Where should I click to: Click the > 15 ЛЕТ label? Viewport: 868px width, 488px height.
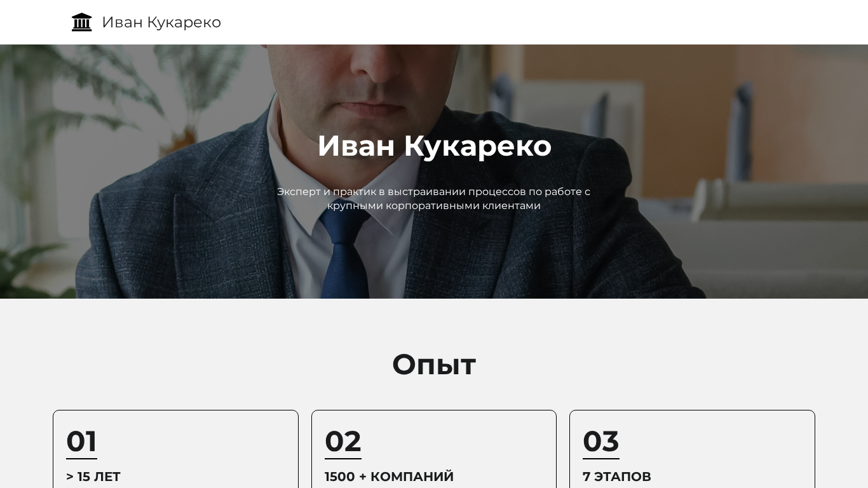(93, 477)
